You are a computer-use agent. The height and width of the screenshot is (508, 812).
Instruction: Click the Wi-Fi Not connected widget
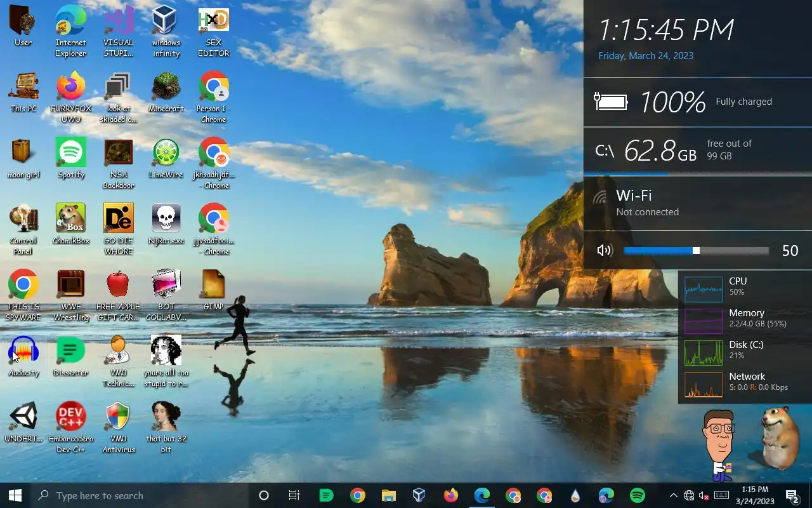(x=698, y=203)
